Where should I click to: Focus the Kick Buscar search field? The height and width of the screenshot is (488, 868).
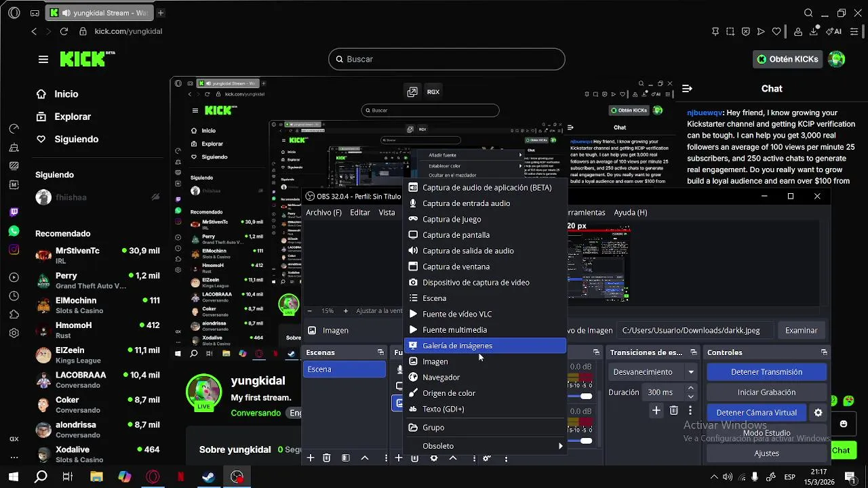[x=447, y=59]
